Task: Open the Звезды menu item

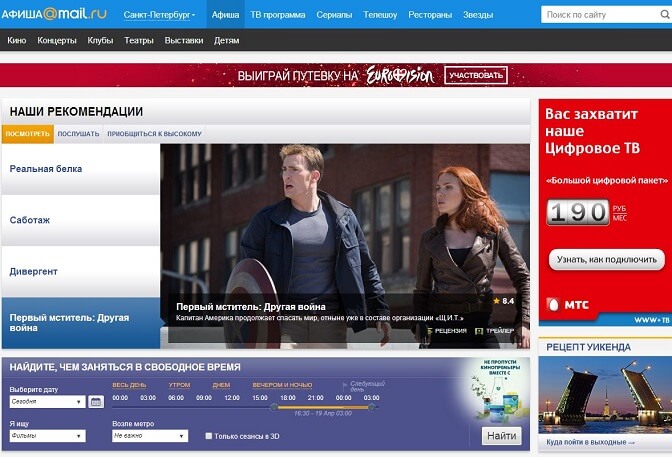Action: [478, 15]
